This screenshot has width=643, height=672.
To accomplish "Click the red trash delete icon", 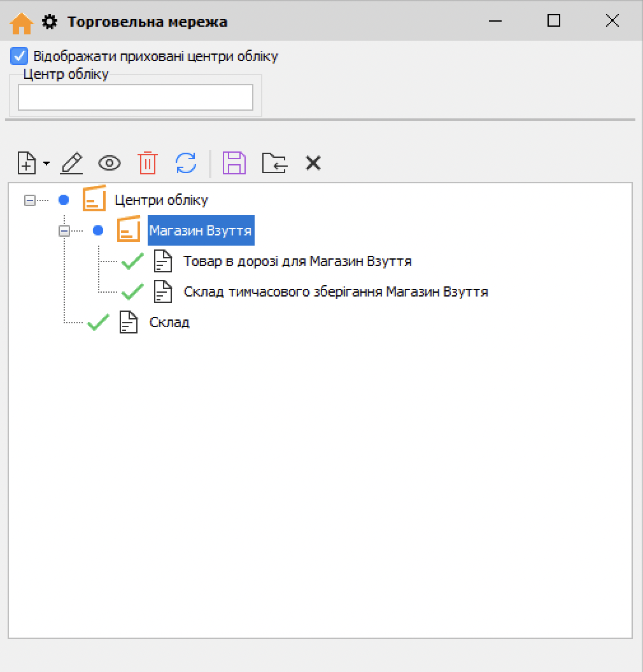I will [x=148, y=164].
